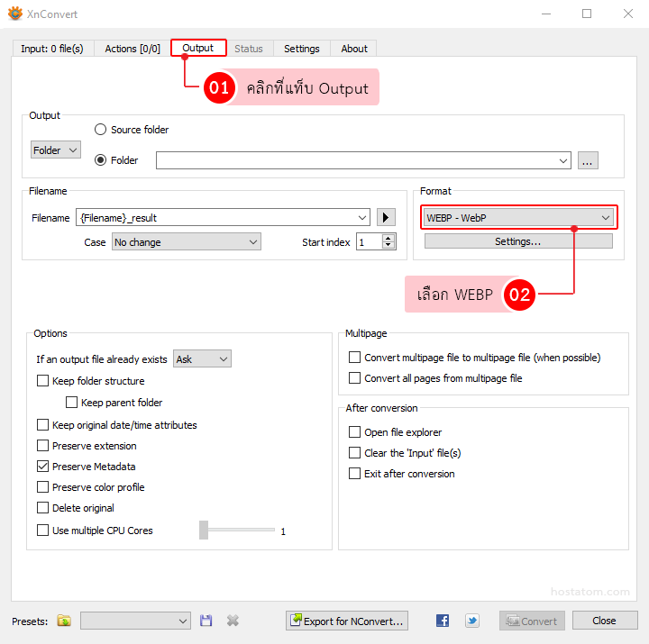Click the delete preset X icon
This screenshot has width=649, height=644.
coord(233,621)
